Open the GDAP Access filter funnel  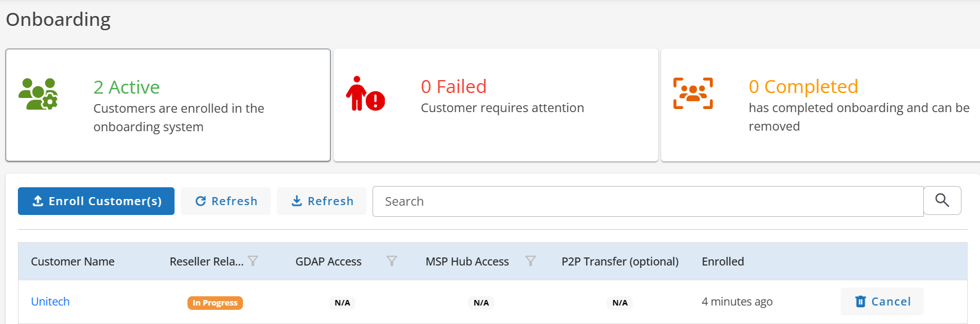392,261
